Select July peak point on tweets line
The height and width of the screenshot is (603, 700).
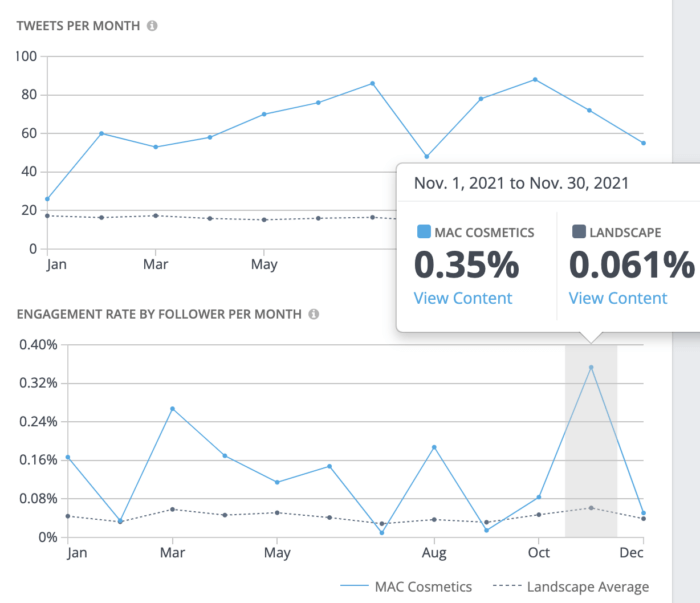pos(372,83)
